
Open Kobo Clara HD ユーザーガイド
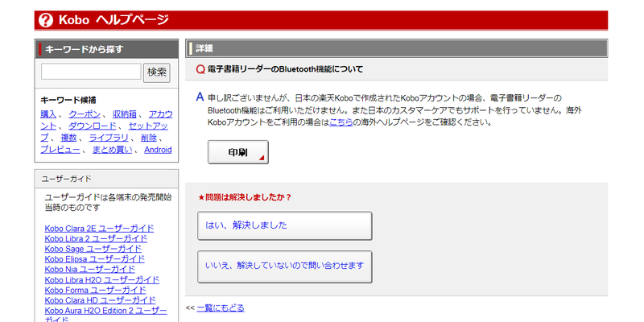click(x=100, y=300)
